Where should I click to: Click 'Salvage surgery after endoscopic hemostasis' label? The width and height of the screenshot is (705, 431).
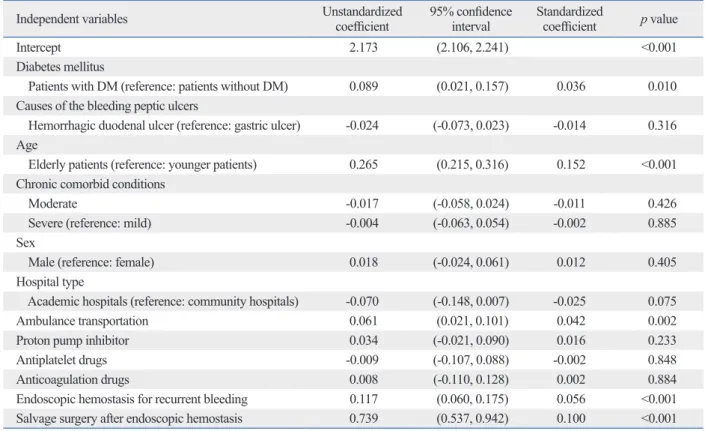point(129,419)
